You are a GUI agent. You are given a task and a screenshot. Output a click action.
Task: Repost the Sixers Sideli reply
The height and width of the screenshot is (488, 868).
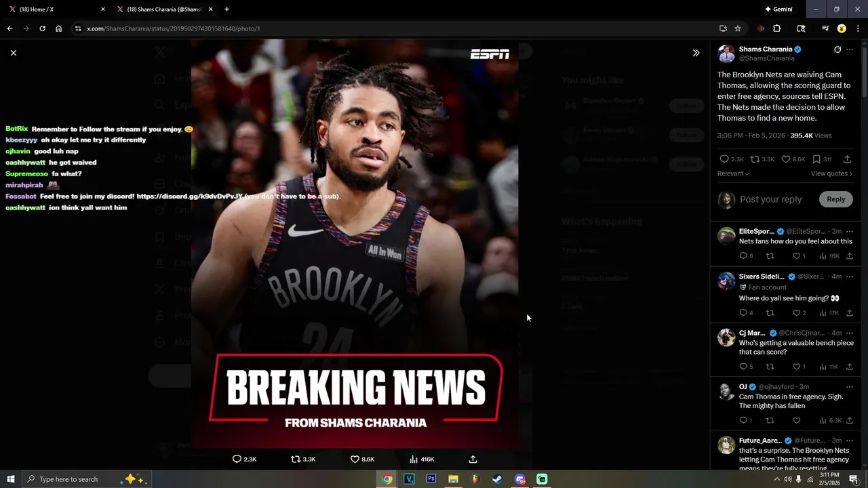click(770, 313)
